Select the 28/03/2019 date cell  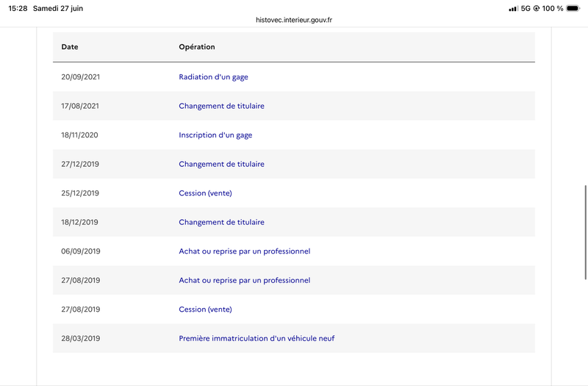(x=81, y=338)
